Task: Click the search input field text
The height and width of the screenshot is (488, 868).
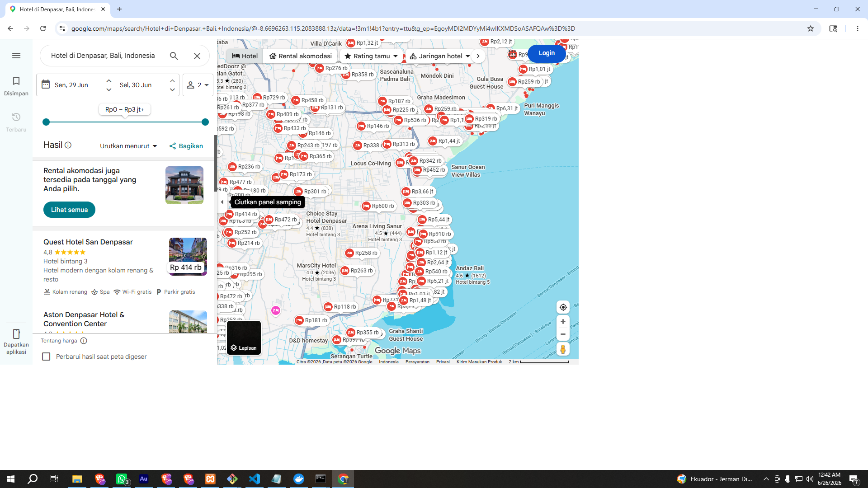Action: 103,56
